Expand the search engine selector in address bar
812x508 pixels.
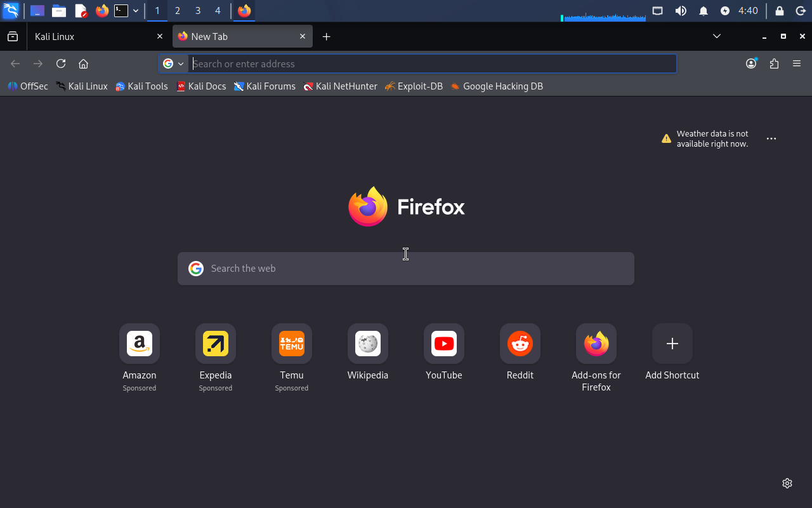point(173,63)
